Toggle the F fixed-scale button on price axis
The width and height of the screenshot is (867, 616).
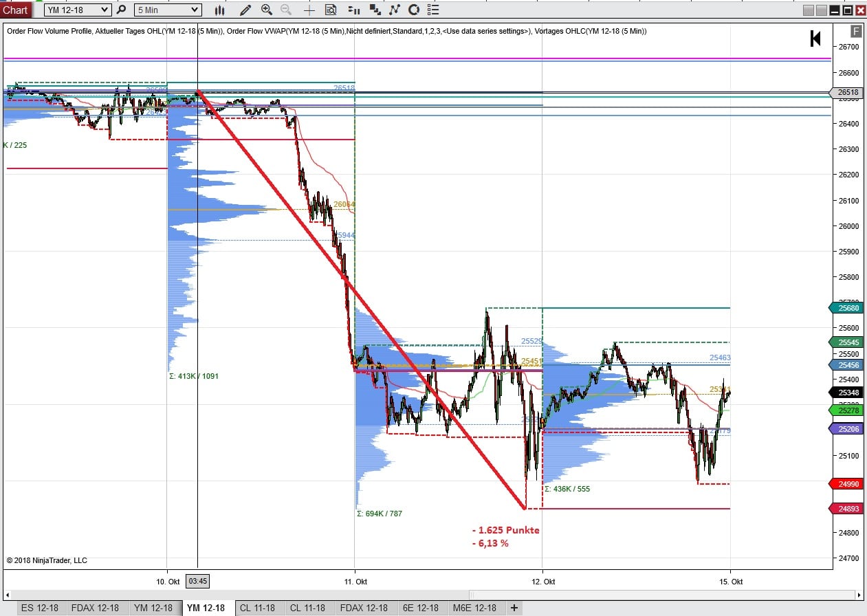pos(855,31)
